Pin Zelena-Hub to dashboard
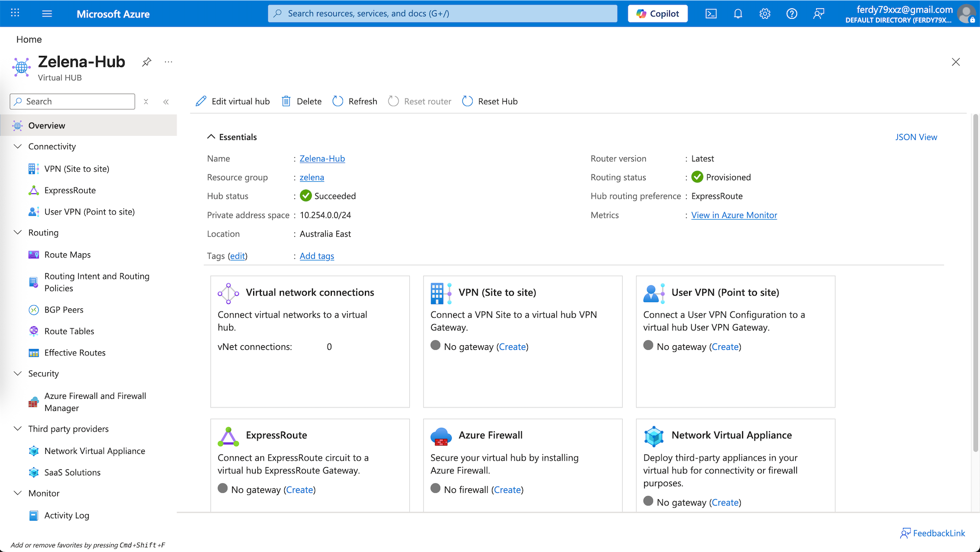 (x=146, y=62)
